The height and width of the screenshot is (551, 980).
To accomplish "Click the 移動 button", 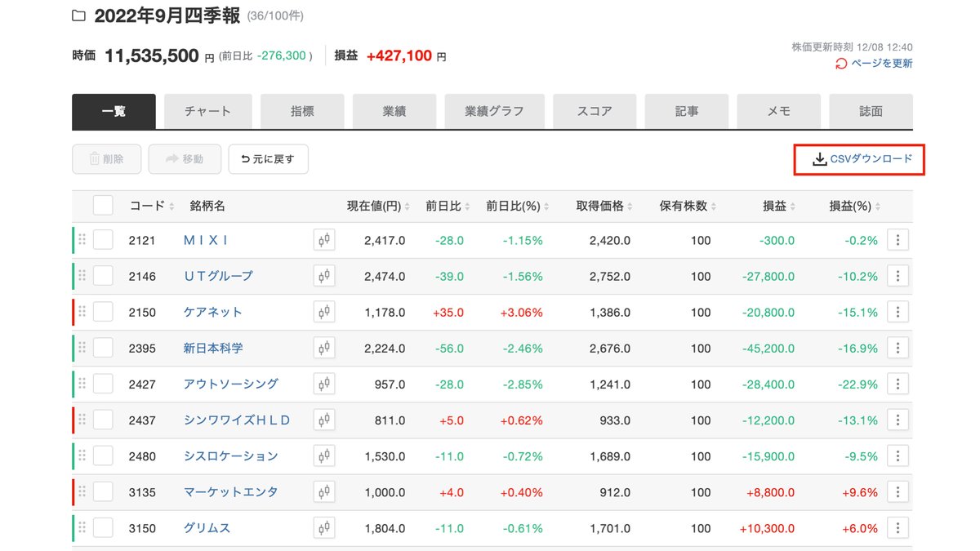I will (185, 159).
